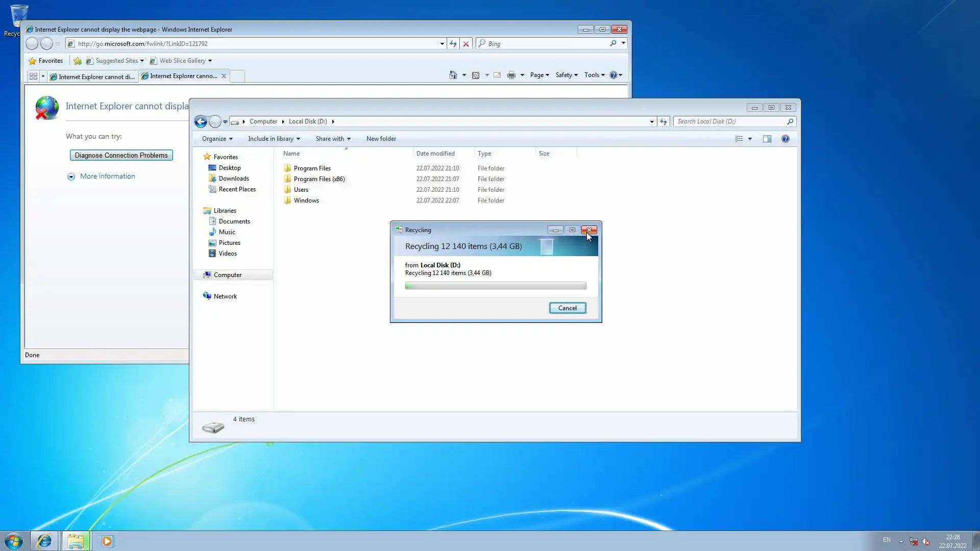Viewport: 980px width, 551px height.
Task: Click the IE RSS feeds icon
Action: tap(475, 75)
